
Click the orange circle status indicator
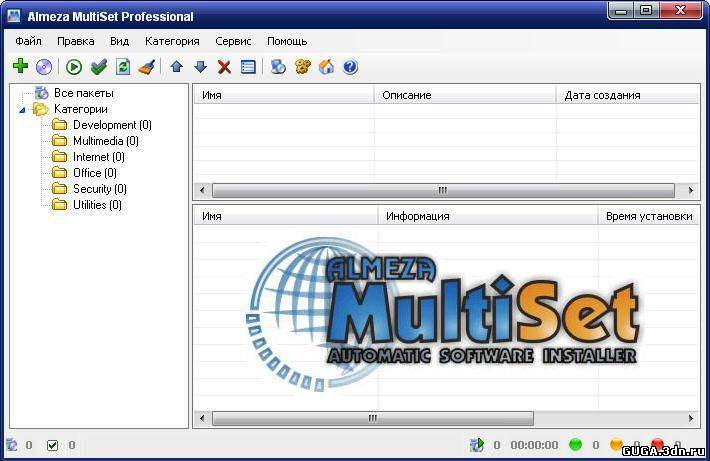tap(616, 445)
